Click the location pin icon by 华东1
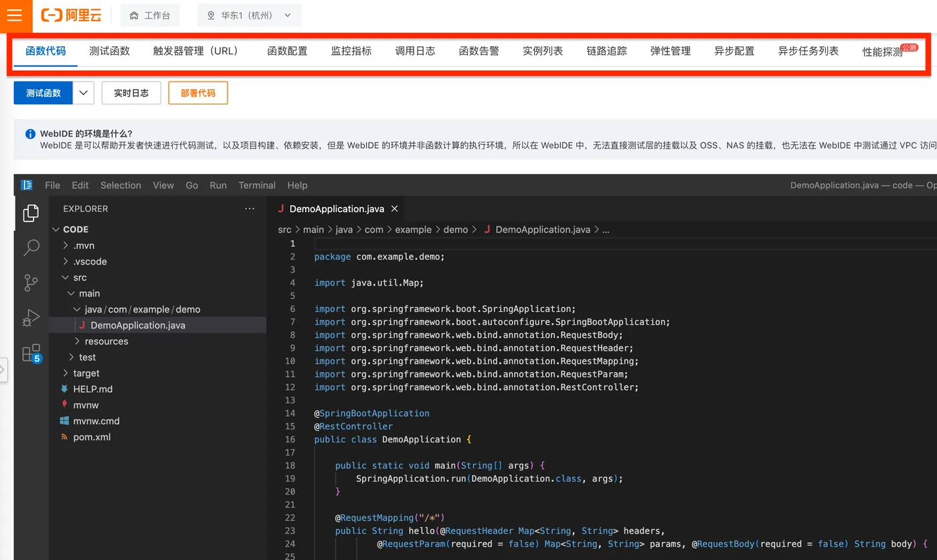 coord(211,15)
